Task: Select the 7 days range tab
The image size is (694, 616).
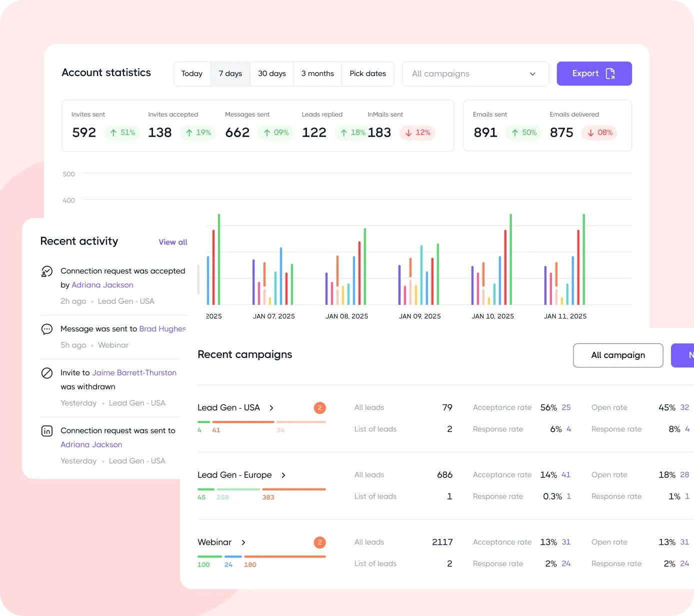Action: point(230,74)
